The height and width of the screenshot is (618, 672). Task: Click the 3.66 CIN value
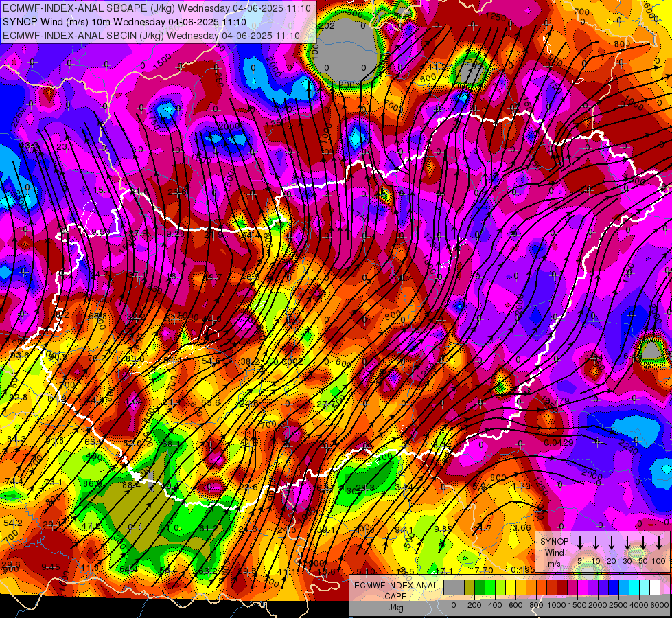coord(522,528)
